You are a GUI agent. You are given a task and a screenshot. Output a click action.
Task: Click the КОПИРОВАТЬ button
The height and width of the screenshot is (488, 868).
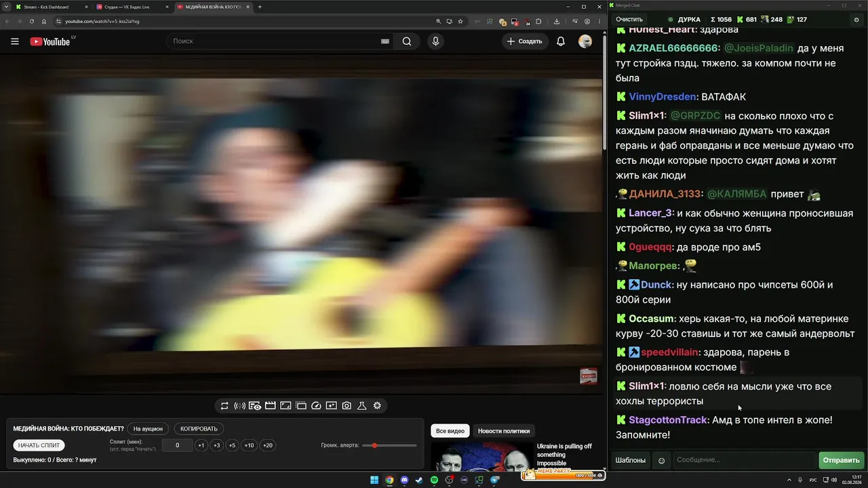tap(199, 428)
